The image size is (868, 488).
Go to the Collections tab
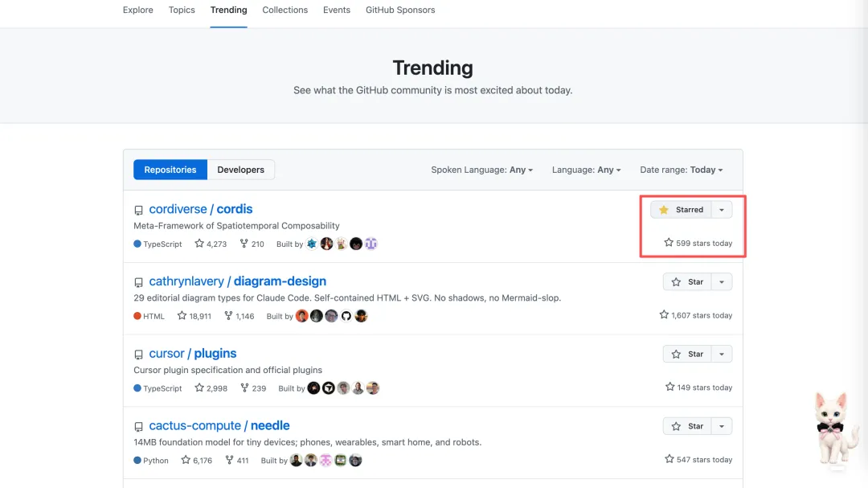point(285,10)
